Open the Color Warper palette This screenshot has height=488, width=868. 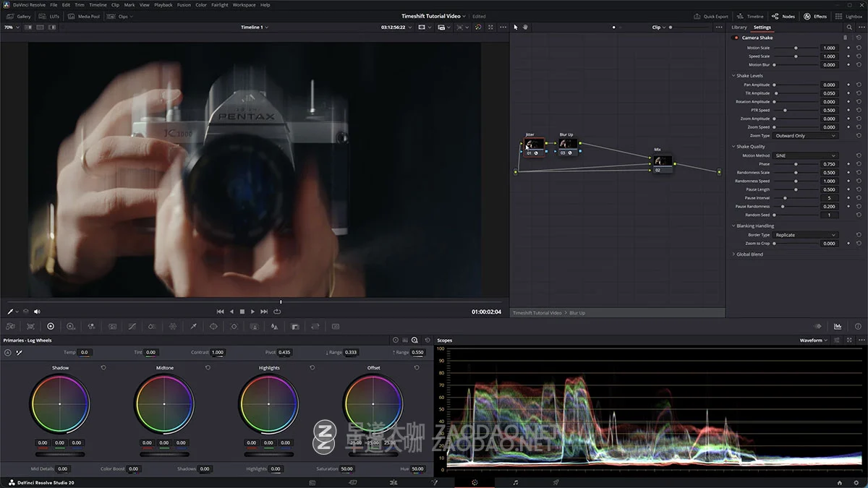tap(172, 326)
